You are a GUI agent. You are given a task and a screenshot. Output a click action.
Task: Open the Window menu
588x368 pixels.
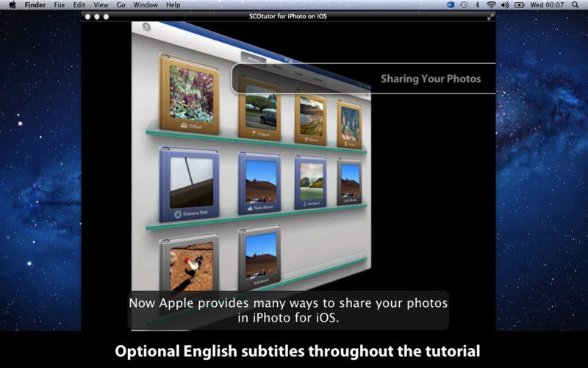click(146, 5)
